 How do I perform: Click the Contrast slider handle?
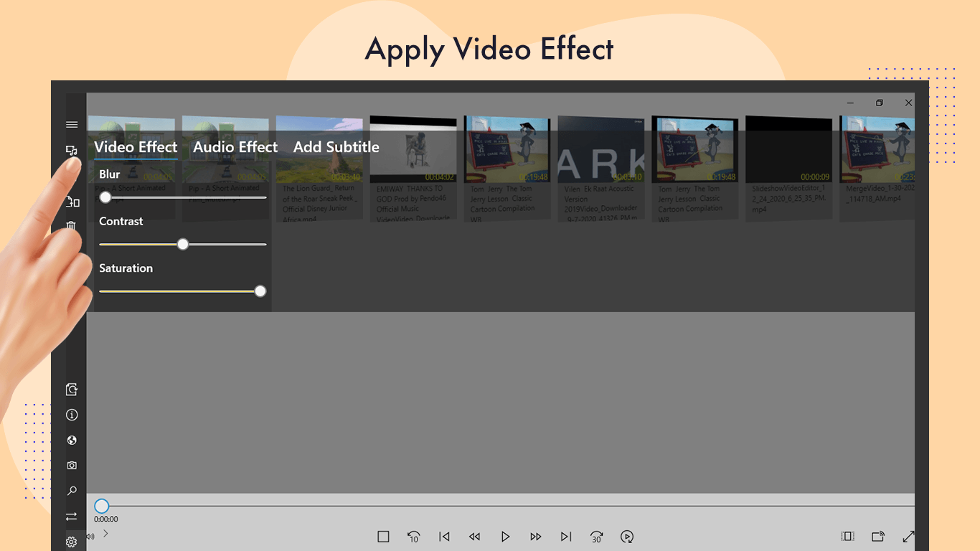click(x=183, y=245)
